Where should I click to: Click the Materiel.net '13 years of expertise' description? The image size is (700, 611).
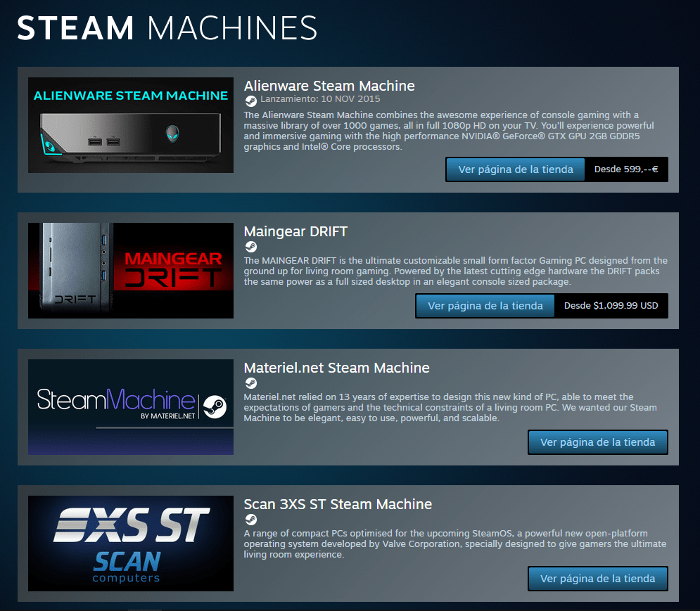click(x=450, y=408)
